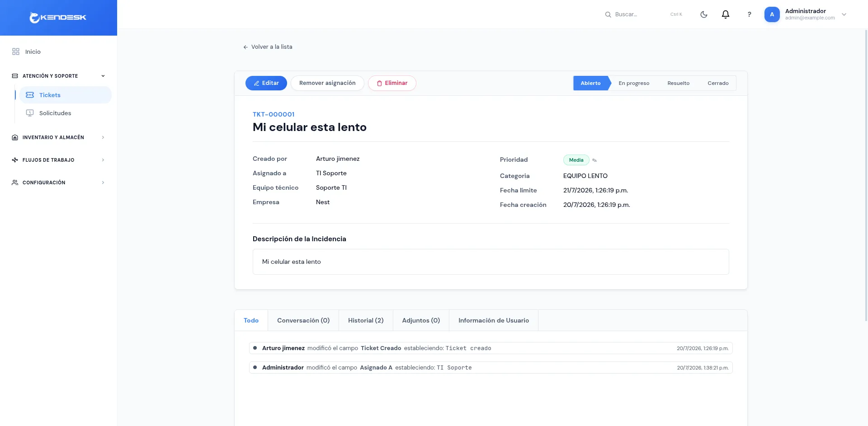Screen dimensions: 868x426
Task: Click the Buscar search field
Action: 644,14
